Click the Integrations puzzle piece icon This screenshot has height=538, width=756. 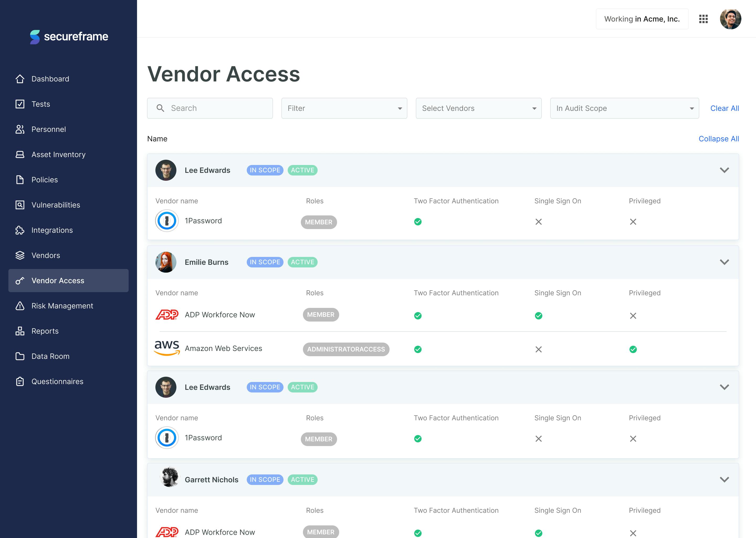tap(20, 230)
